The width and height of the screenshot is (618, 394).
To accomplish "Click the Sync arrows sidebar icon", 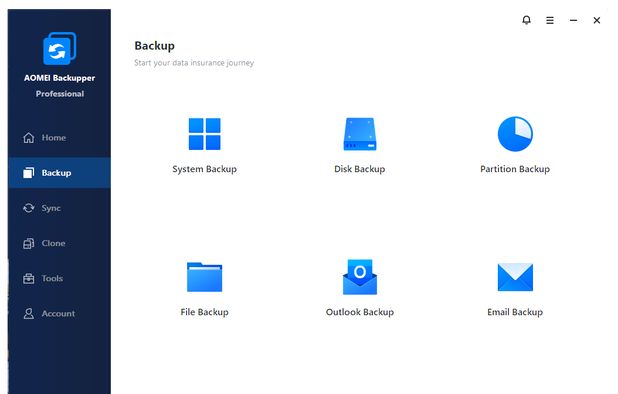I will click(29, 208).
